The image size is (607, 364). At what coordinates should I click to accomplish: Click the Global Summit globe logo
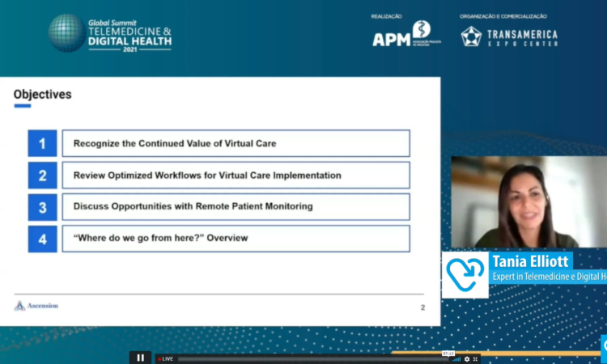pyautogui.click(x=66, y=33)
